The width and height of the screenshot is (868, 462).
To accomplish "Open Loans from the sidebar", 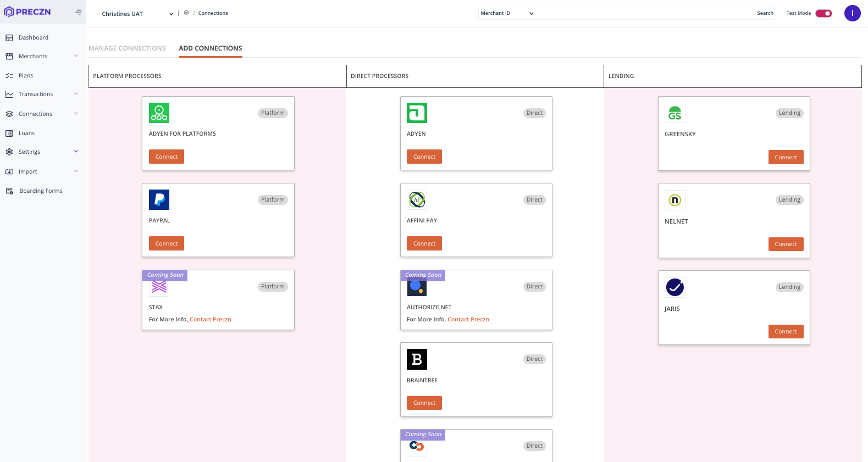I will click(26, 133).
